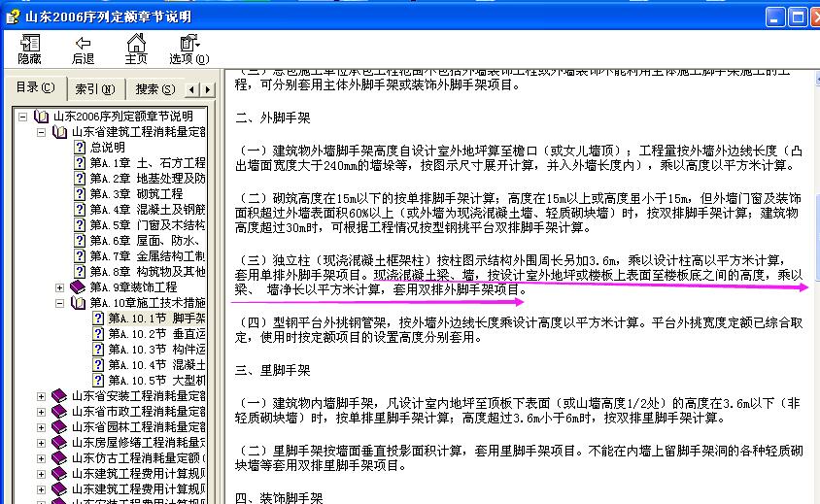Go to 主页 (Home) in toolbar
820x504 pixels.
pyautogui.click(x=136, y=50)
